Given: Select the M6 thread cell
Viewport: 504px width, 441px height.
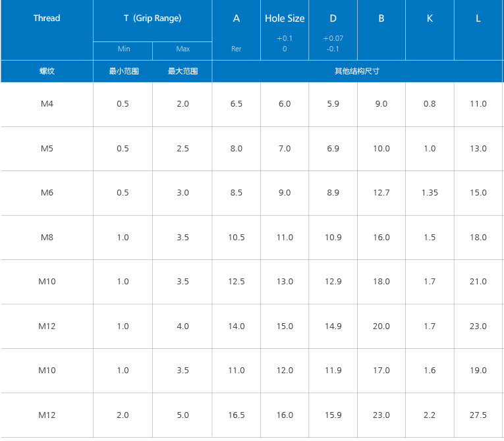Looking at the screenshot, I should tap(47, 193).
